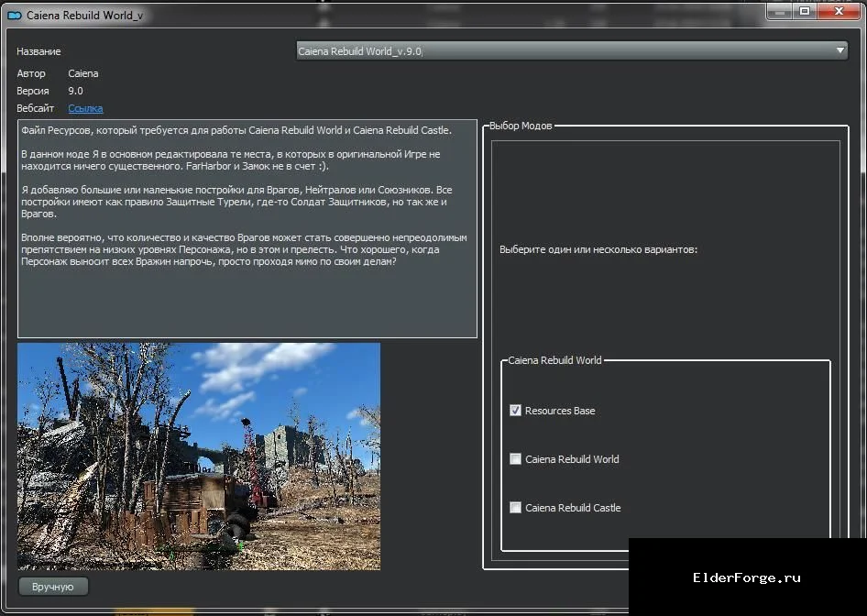Maximize the installer window
The image size is (867, 616).
coord(805,12)
